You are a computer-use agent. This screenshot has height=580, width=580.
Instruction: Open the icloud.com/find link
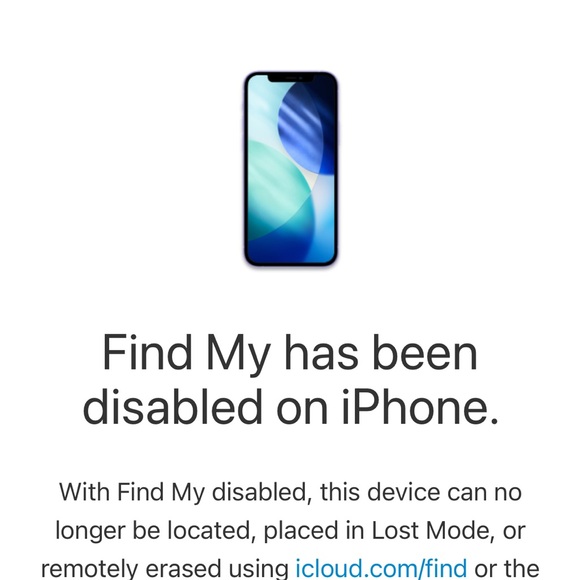tap(381, 569)
